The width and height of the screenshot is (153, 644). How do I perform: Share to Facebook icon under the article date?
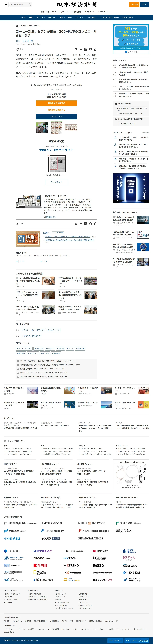coord(91,49)
